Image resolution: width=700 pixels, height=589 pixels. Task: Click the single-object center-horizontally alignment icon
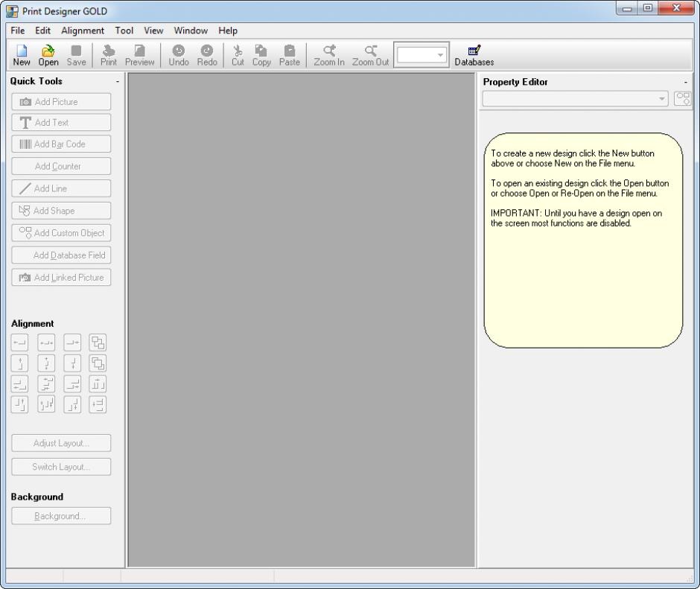[x=46, y=343]
